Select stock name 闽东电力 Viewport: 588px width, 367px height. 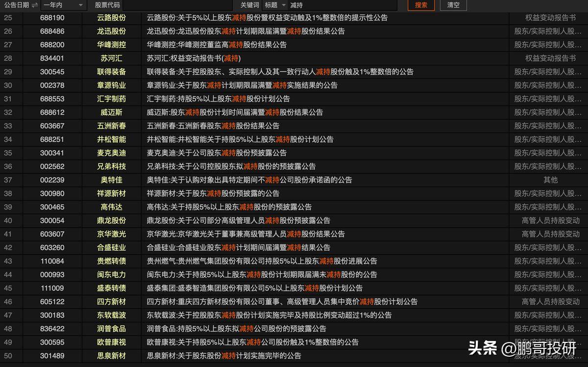[x=111, y=275]
